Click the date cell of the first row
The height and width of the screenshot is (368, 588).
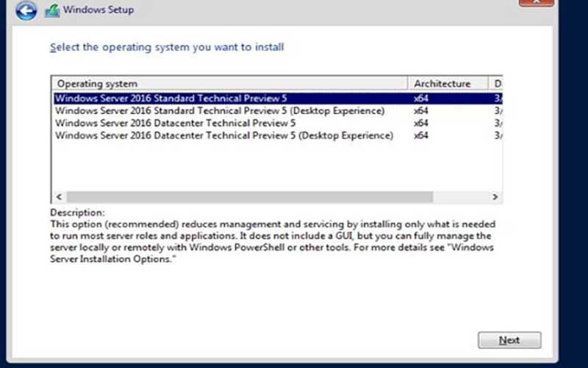tap(498, 99)
